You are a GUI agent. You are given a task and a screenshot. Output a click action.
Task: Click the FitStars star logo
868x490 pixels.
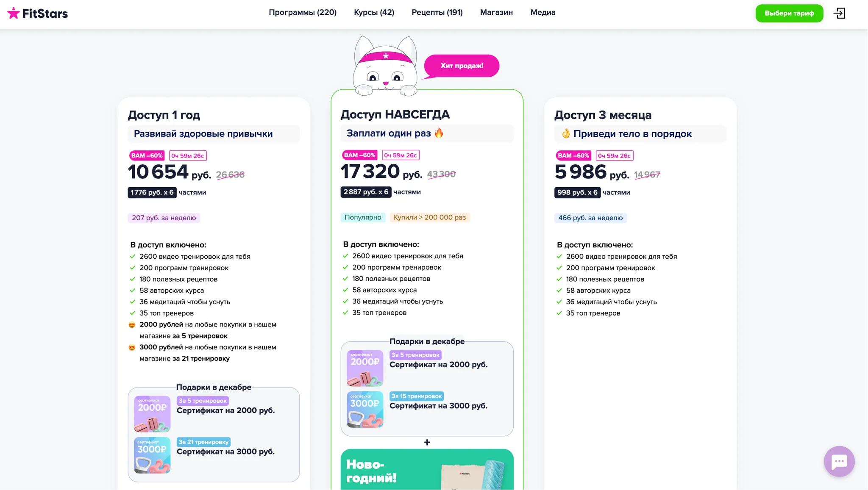14,13
